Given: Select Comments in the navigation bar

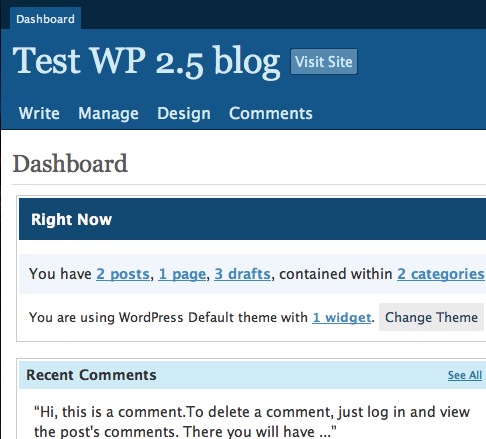Looking at the screenshot, I should click(x=271, y=113).
